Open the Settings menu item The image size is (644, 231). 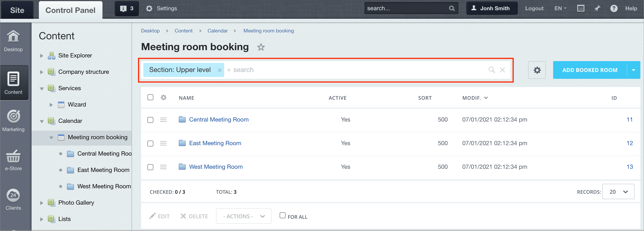coord(162,8)
